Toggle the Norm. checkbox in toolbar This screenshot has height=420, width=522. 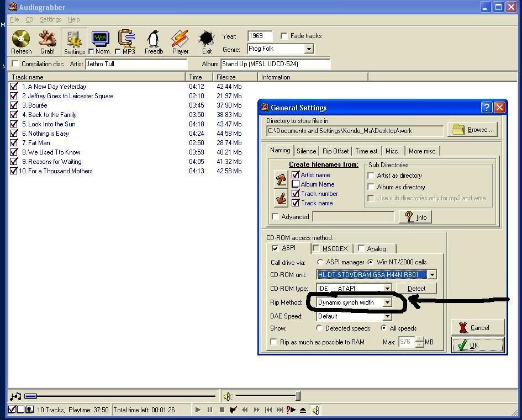pyautogui.click(x=91, y=51)
